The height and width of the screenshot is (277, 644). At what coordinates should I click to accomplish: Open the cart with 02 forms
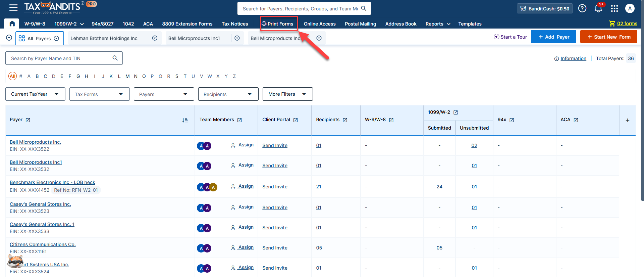623,24
